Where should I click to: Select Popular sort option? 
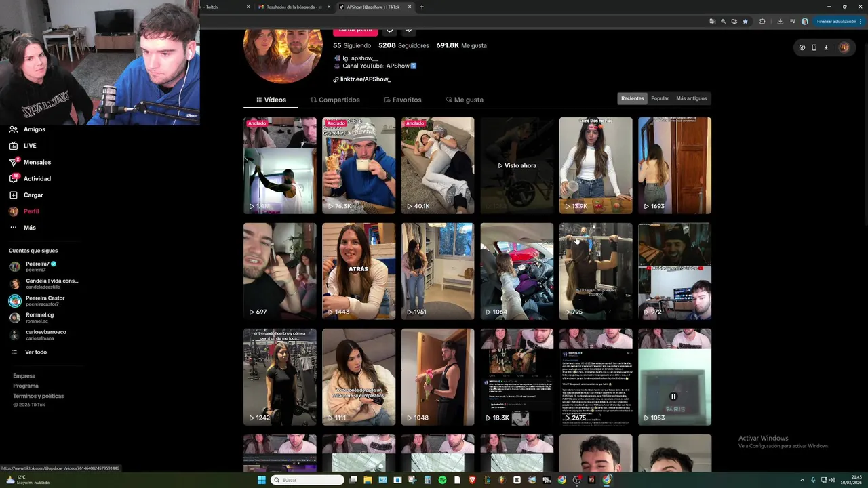(660, 98)
